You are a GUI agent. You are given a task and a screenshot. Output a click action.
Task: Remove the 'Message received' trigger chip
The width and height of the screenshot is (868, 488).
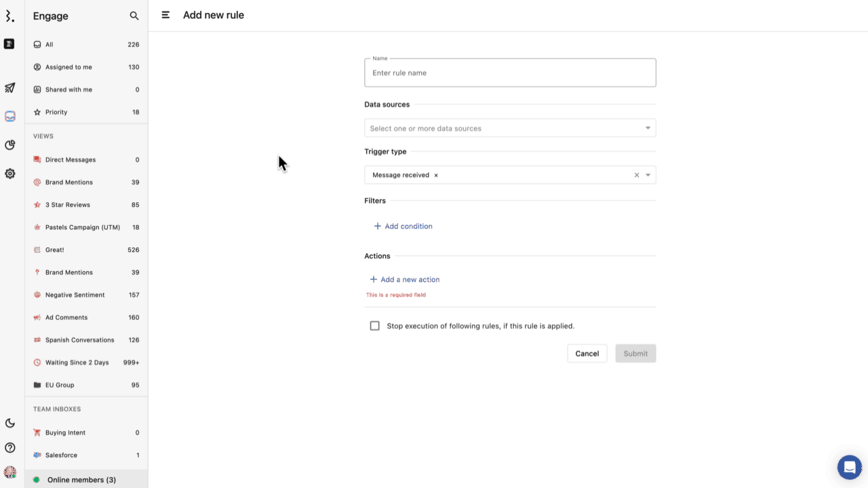pos(436,175)
